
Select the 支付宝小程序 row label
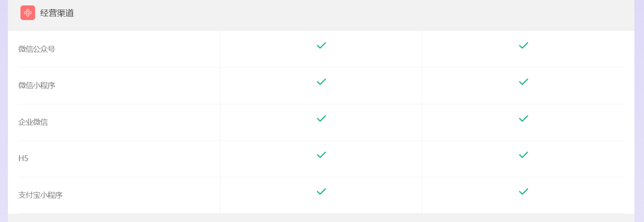click(x=41, y=195)
